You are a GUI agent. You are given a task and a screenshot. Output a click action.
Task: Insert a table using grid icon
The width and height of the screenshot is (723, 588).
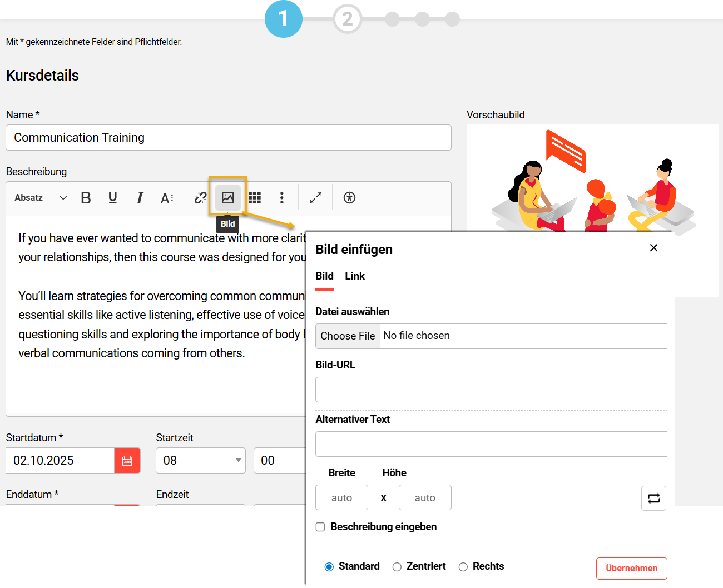(x=255, y=198)
